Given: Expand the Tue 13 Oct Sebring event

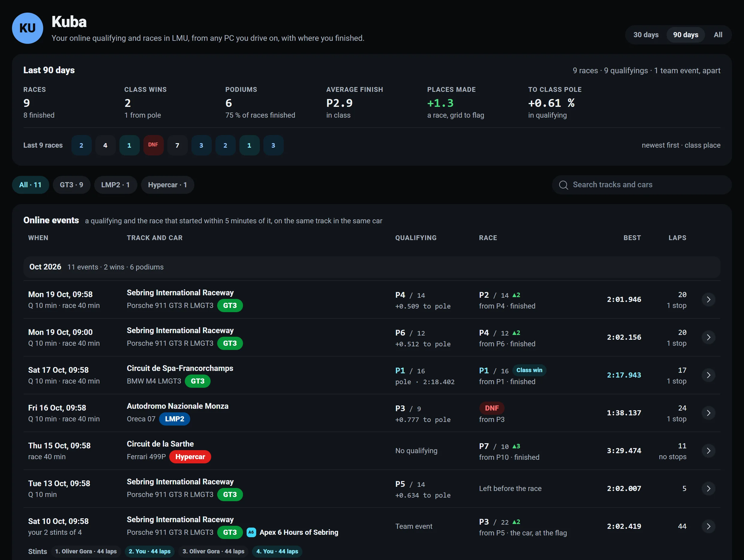Looking at the screenshot, I should coord(708,489).
